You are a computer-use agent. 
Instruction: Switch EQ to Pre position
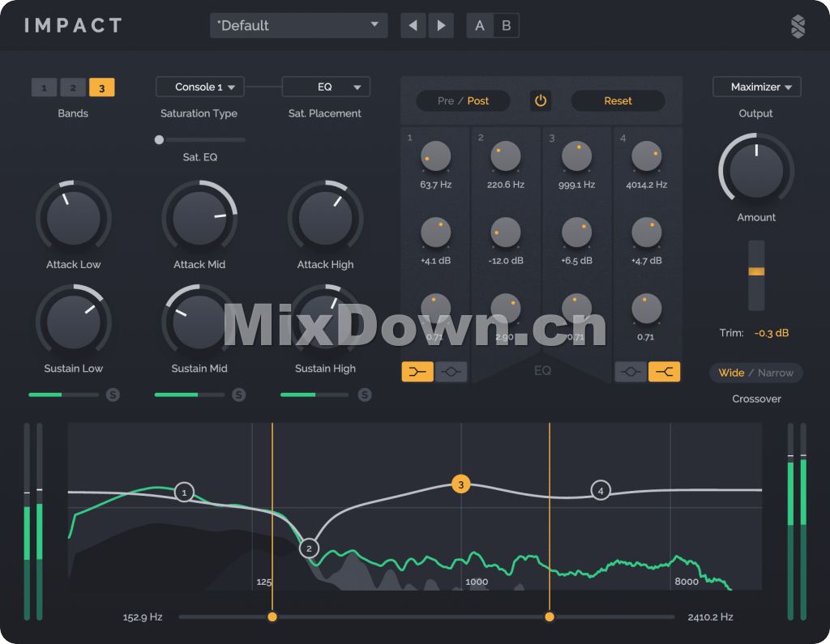click(x=446, y=100)
